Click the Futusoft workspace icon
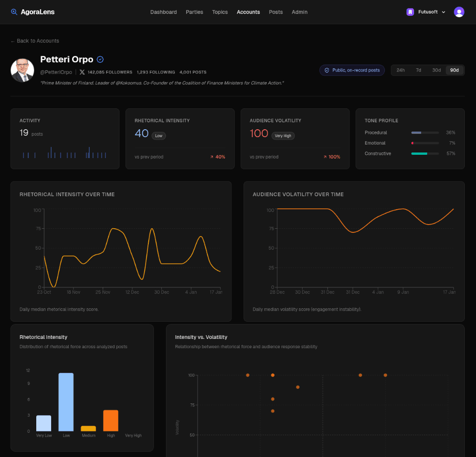Viewport: 476px width, 457px height. point(410,12)
